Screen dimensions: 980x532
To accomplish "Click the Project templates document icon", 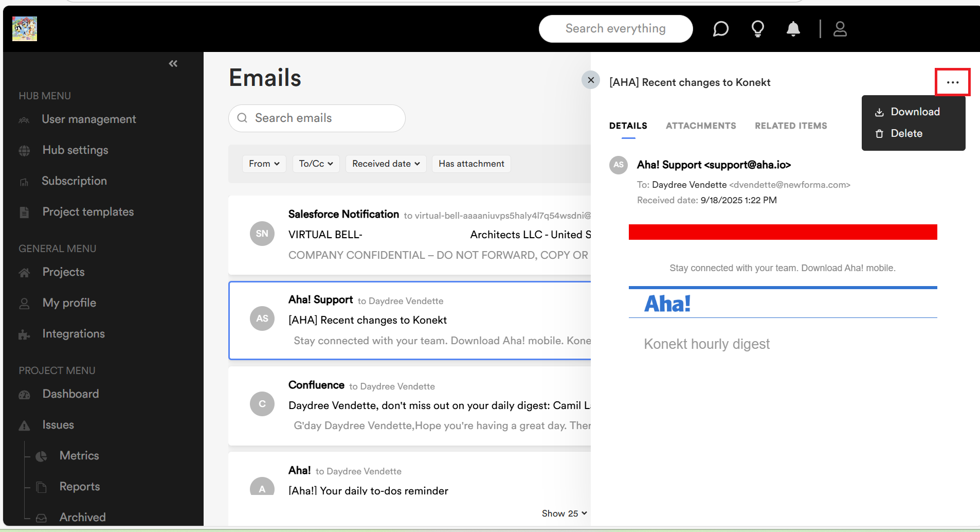I will 24,212.
